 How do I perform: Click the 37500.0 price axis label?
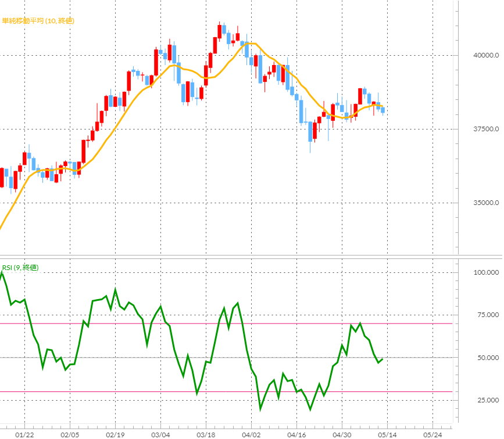[486, 129]
